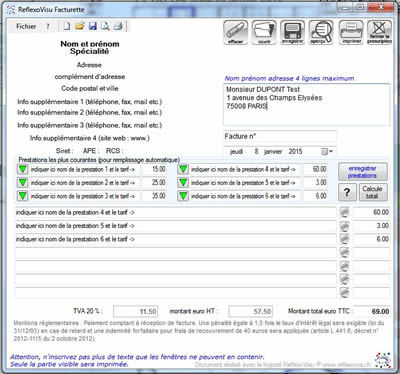Click the 'Siret :' label
This screenshot has height=374, width=400.
(x=64, y=151)
